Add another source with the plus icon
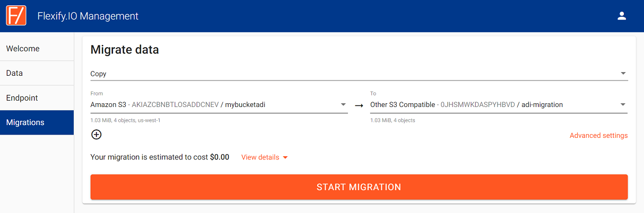 tap(96, 135)
